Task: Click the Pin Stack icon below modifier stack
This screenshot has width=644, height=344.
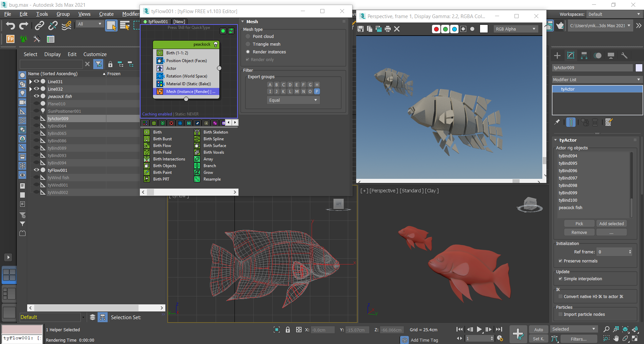Action: tap(557, 122)
